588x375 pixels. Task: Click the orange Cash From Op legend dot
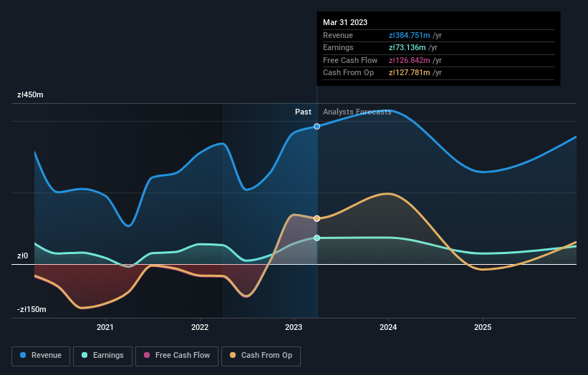(233, 355)
